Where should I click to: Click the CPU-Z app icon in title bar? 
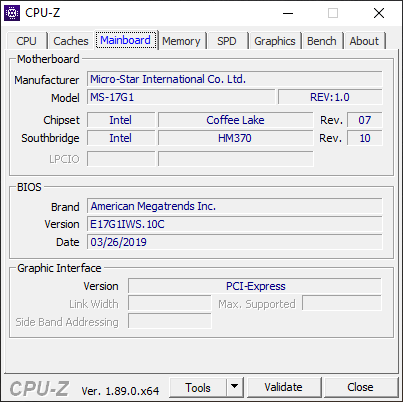coord(12,13)
